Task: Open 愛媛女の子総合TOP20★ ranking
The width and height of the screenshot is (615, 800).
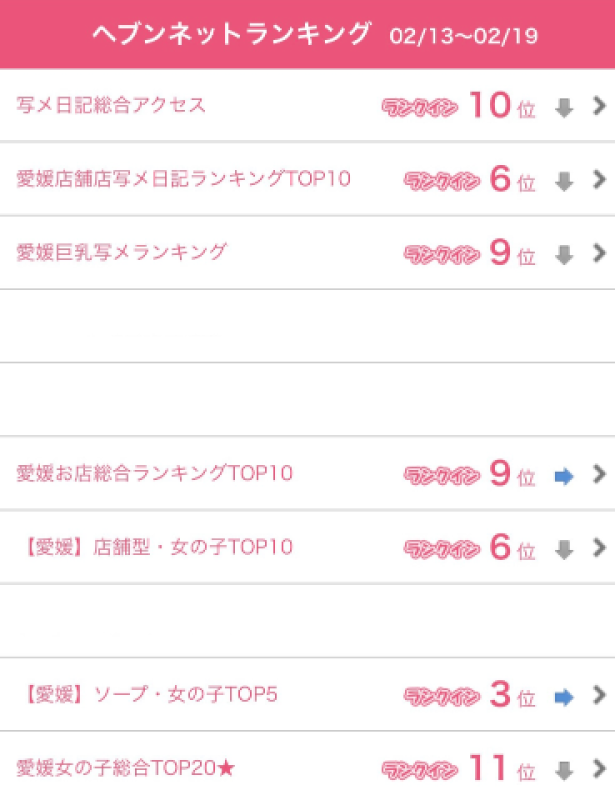Action: click(126, 768)
